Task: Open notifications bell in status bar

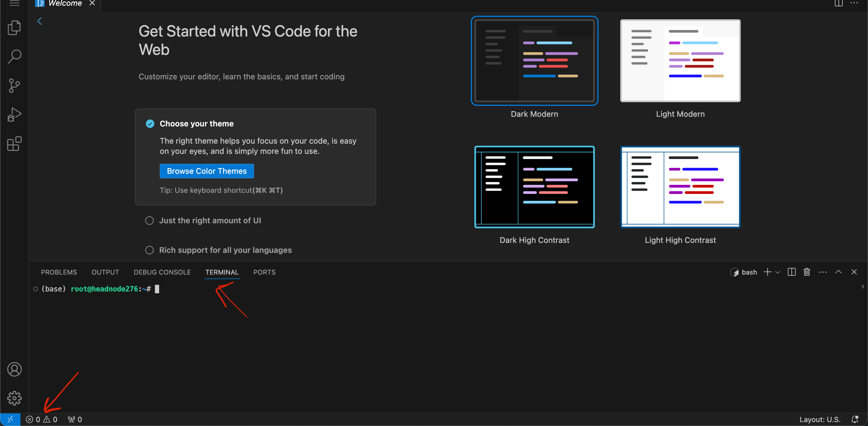Action: pyautogui.click(x=854, y=419)
